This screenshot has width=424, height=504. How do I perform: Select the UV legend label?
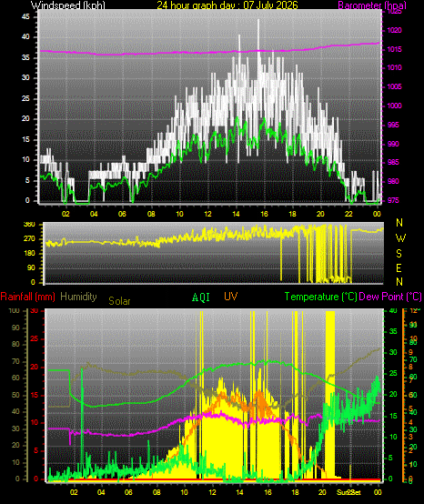coord(231,297)
